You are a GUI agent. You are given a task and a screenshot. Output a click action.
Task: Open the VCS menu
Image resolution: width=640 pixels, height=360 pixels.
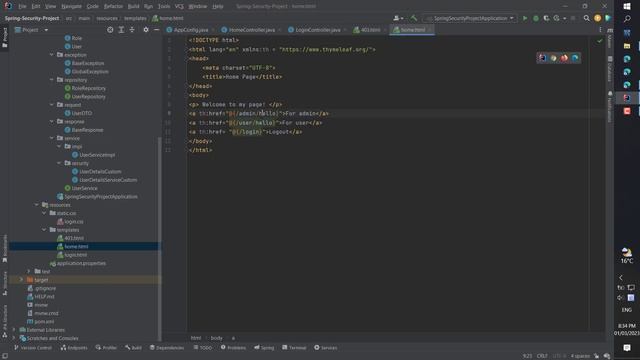(x=179, y=6)
